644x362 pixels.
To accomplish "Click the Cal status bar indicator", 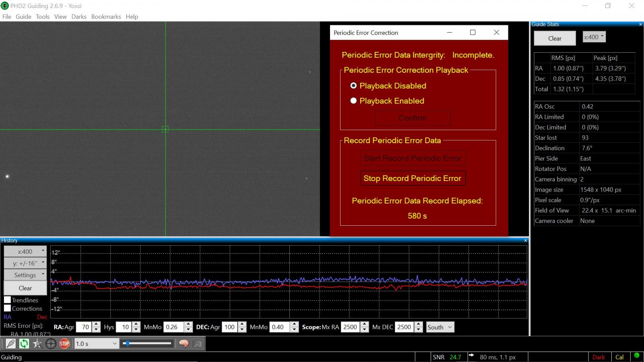I will (619, 357).
